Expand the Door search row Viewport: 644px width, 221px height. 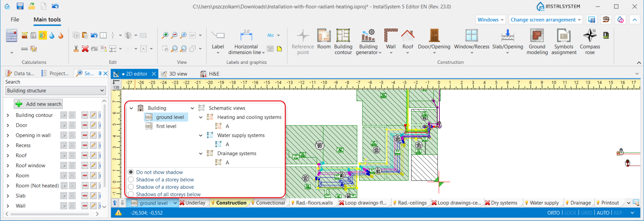8,125
